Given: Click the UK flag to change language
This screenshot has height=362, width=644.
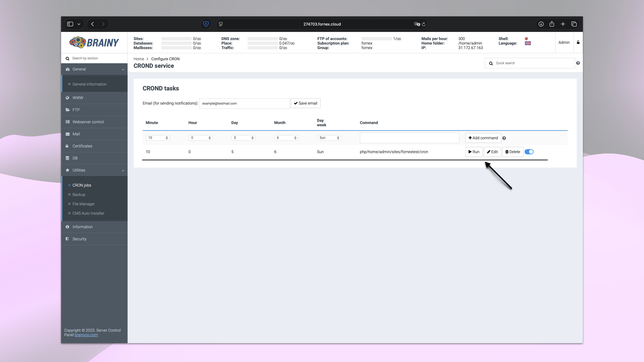Looking at the screenshot, I should [x=528, y=44].
